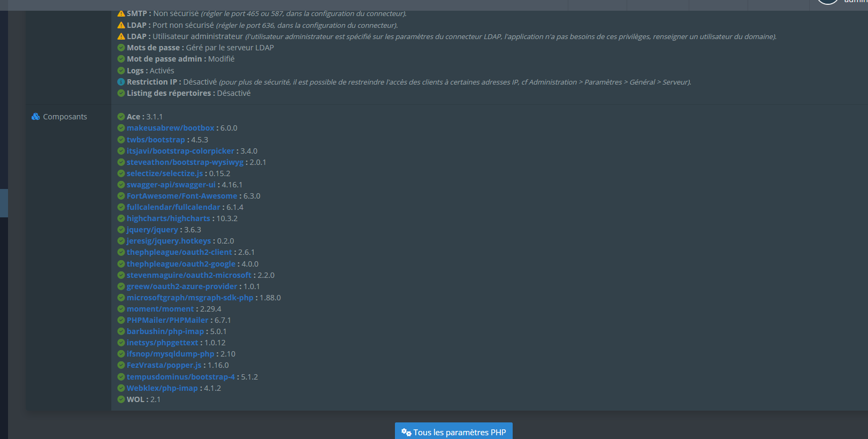Open the fullcalendar/fullcalendar link
Image resolution: width=868 pixels, height=439 pixels.
coord(173,207)
